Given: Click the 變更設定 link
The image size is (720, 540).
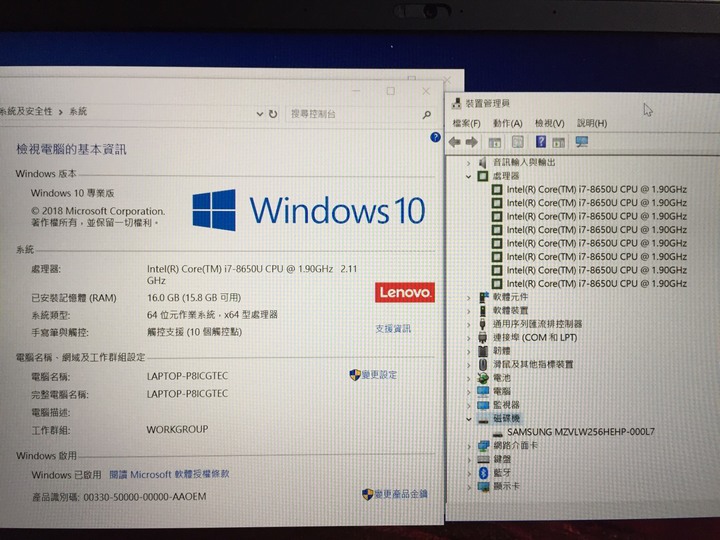Looking at the screenshot, I should (x=379, y=375).
